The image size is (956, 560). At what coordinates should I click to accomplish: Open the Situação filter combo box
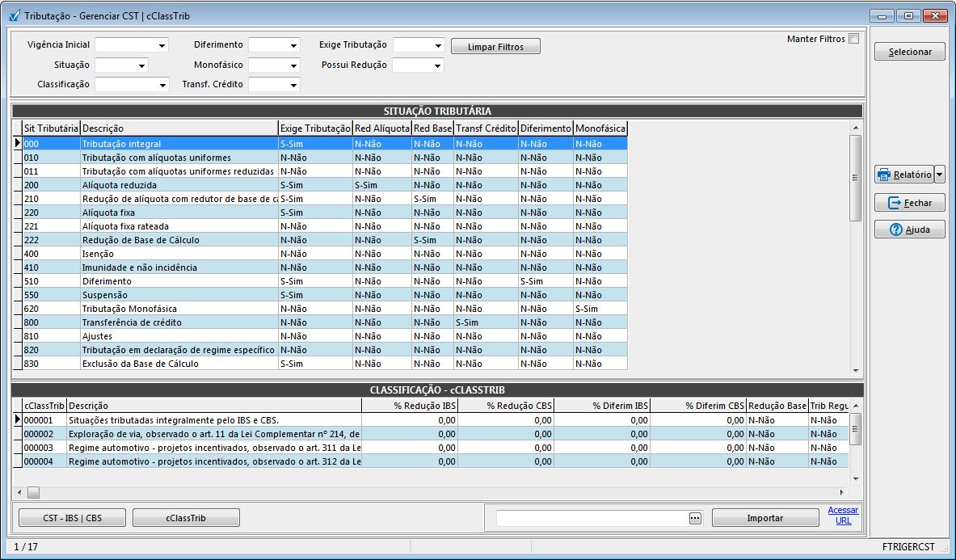coord(141,65)
